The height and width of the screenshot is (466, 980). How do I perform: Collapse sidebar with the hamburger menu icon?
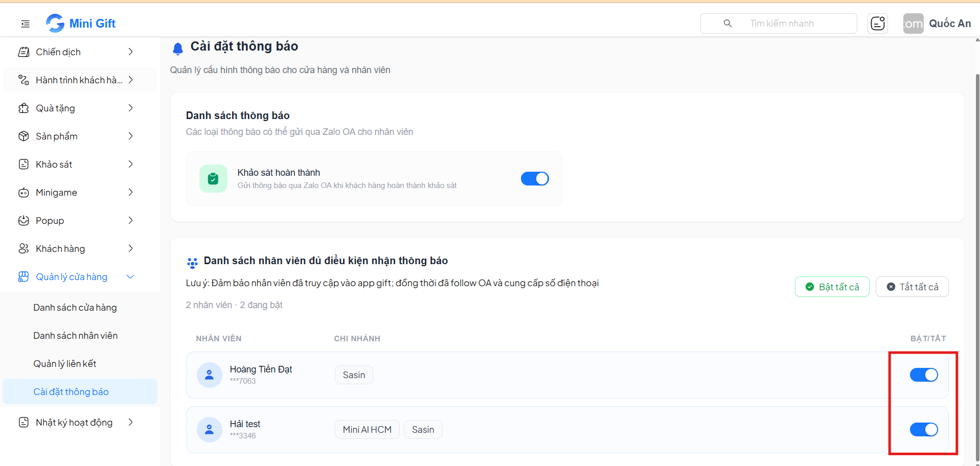(25, 24)
